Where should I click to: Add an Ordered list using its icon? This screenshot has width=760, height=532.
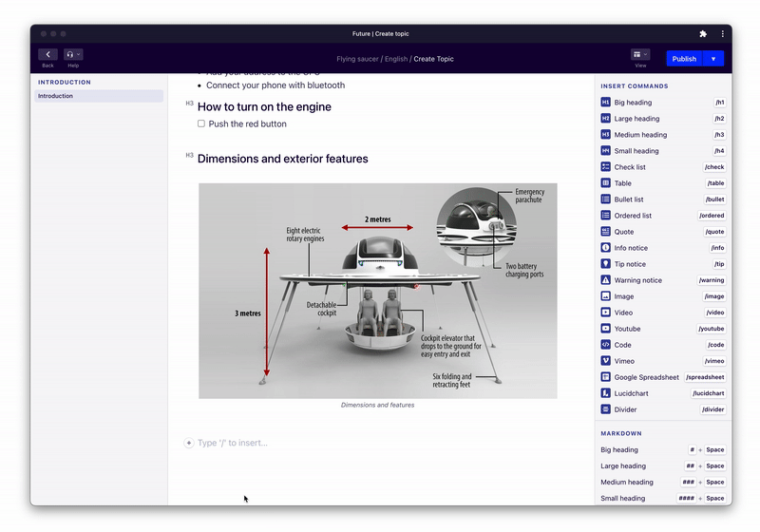605,215
